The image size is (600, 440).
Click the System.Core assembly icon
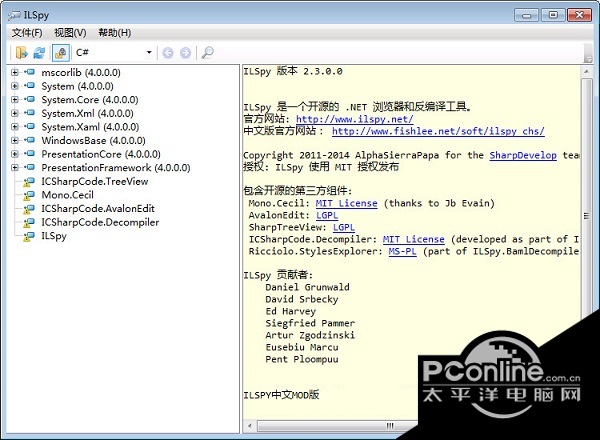[29, 99]
